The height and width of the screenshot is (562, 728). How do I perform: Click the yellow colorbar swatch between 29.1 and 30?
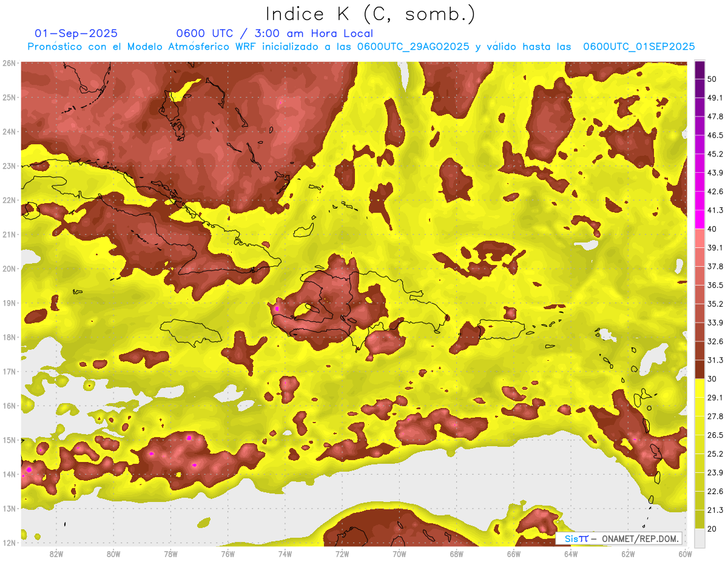click(x=700, y=389)
